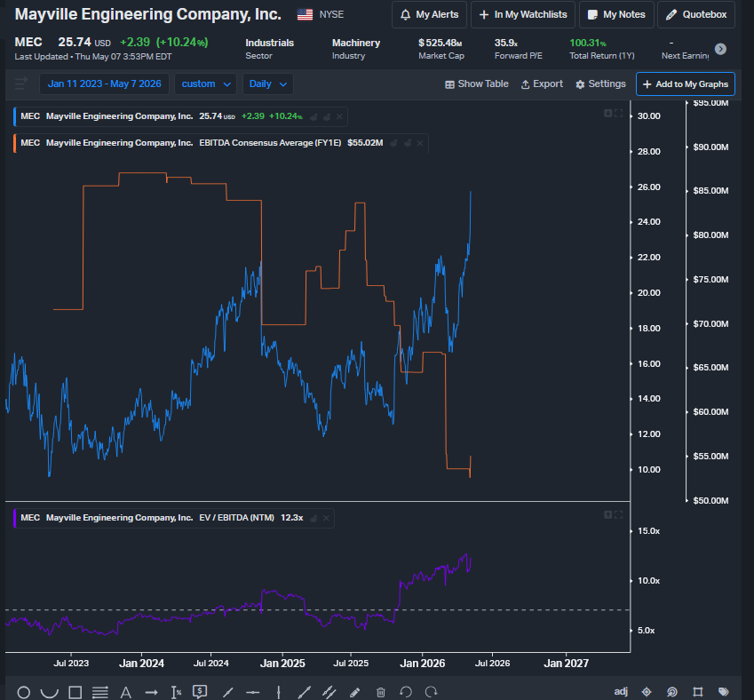Click the 100.31% Total Return value
Image resolution: width=754 pixels, height=700 pixels.
pos(588,43)
